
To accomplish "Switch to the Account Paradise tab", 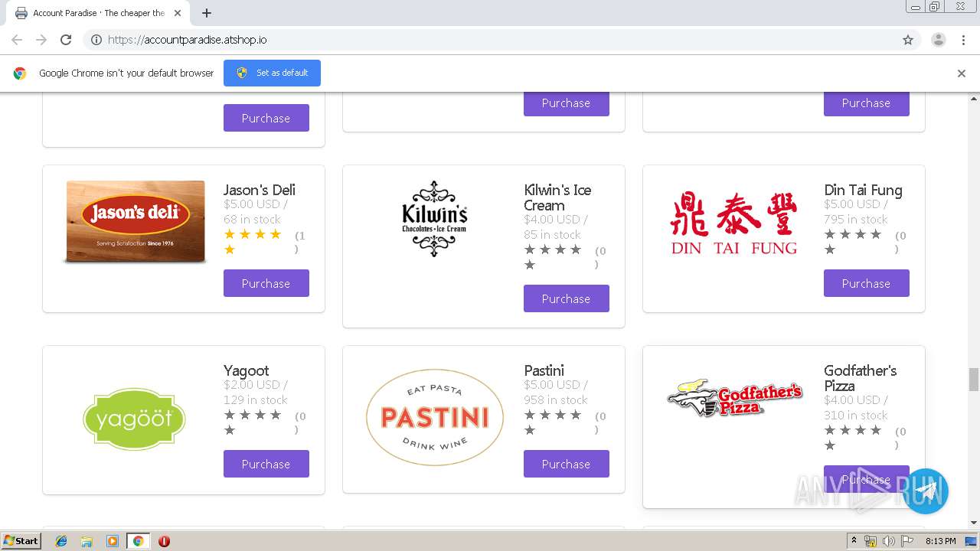I will tap(99, 13).
